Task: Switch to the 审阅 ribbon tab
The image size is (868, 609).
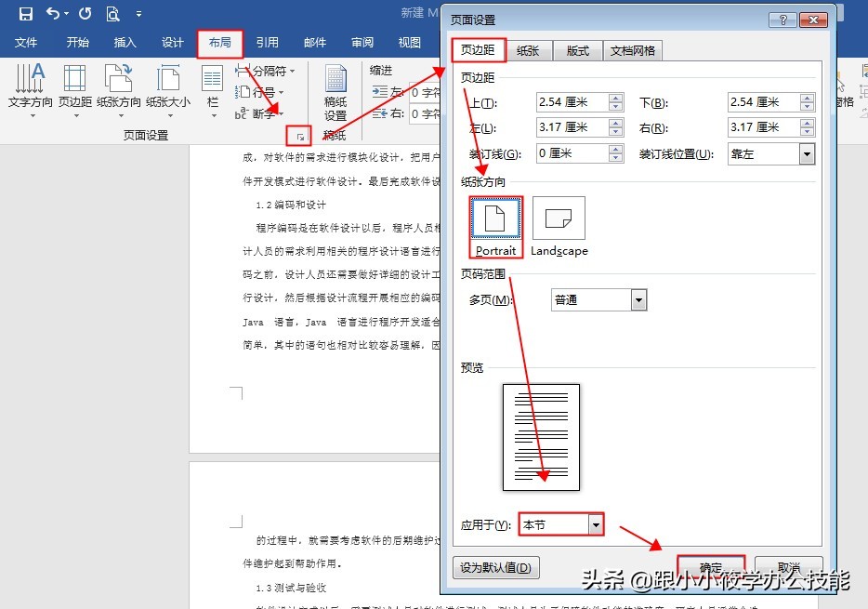Action: [x=362, y=43]
